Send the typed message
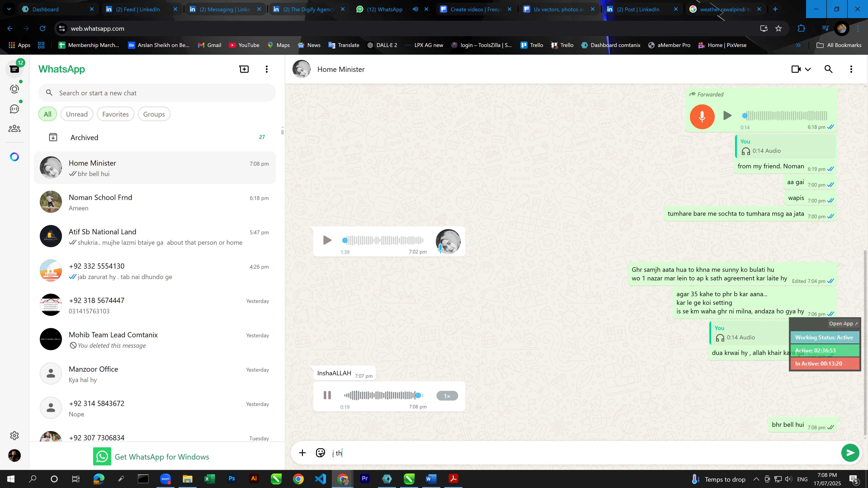 click(850, 453)
